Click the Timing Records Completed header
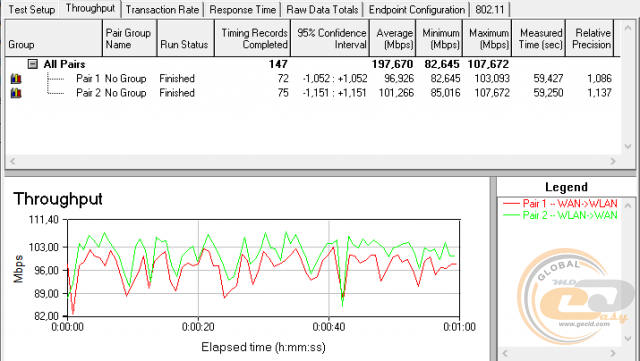640x361 pixels. point(253,38)
